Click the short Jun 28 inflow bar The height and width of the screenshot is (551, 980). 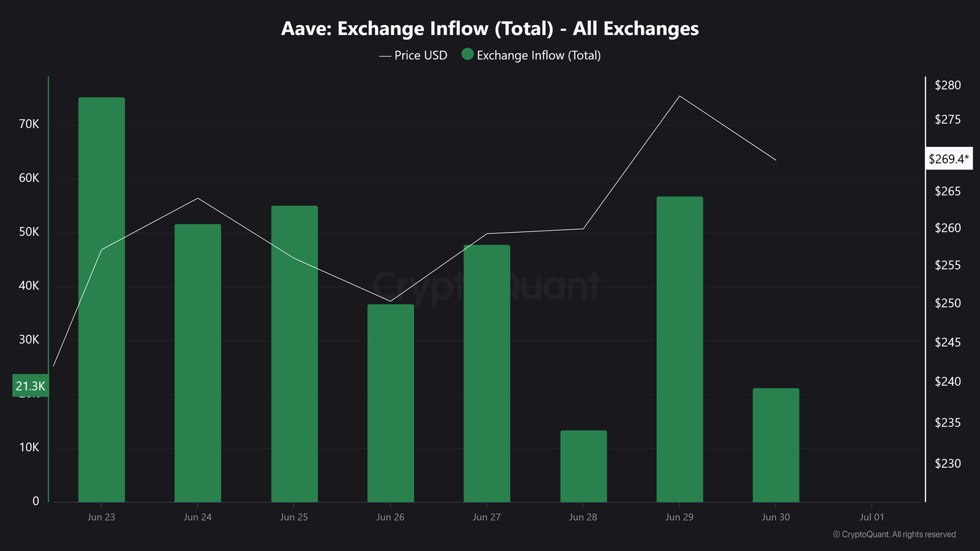click(x=583, y=466)
